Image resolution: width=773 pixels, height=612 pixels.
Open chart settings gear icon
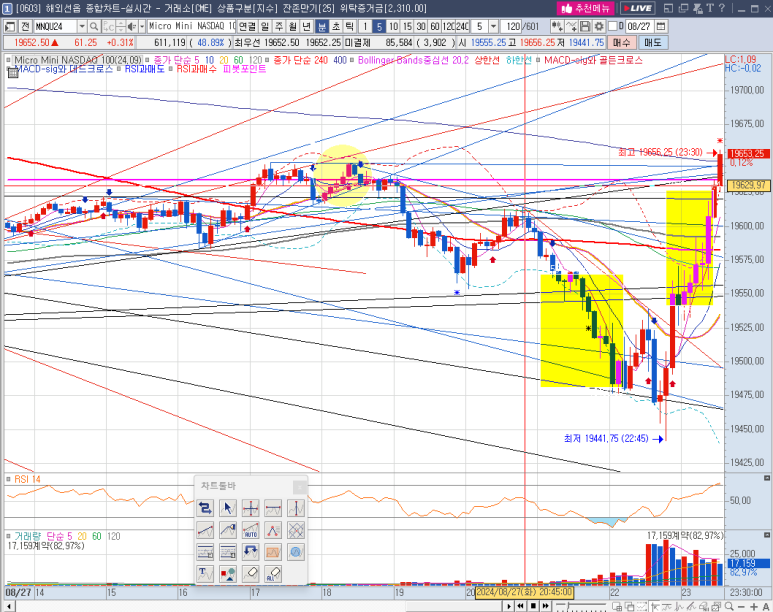[598, 27]
